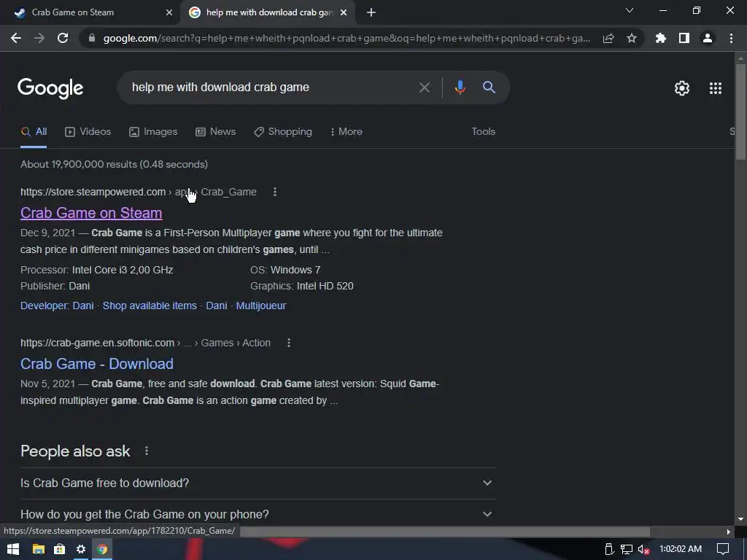
Task: Switch to Videos results
Action: click(x=88, y=132)
